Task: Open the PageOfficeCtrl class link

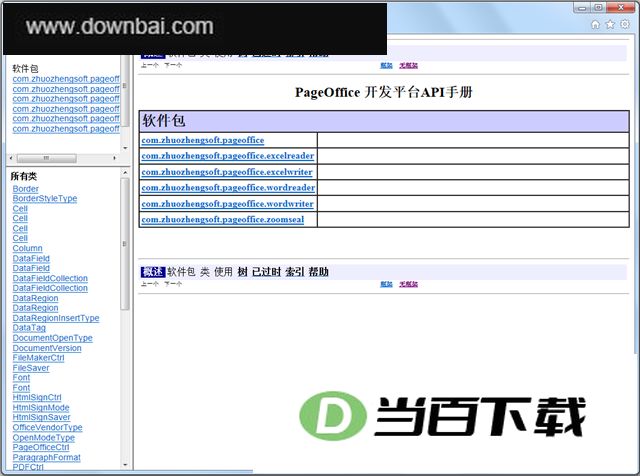Action: (41, 448)
